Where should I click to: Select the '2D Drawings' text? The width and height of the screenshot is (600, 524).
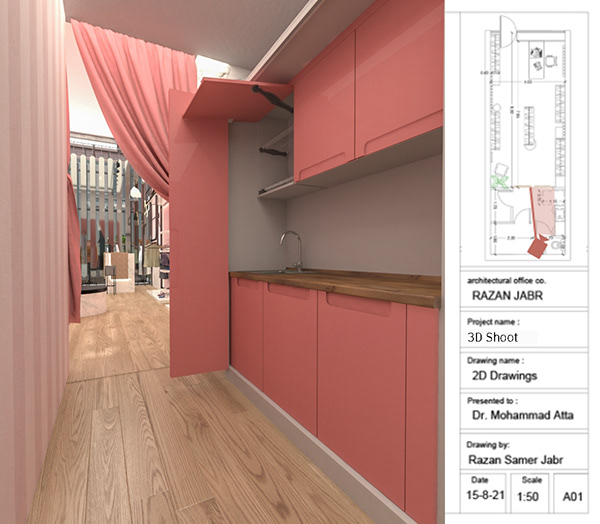click(504, 376)
